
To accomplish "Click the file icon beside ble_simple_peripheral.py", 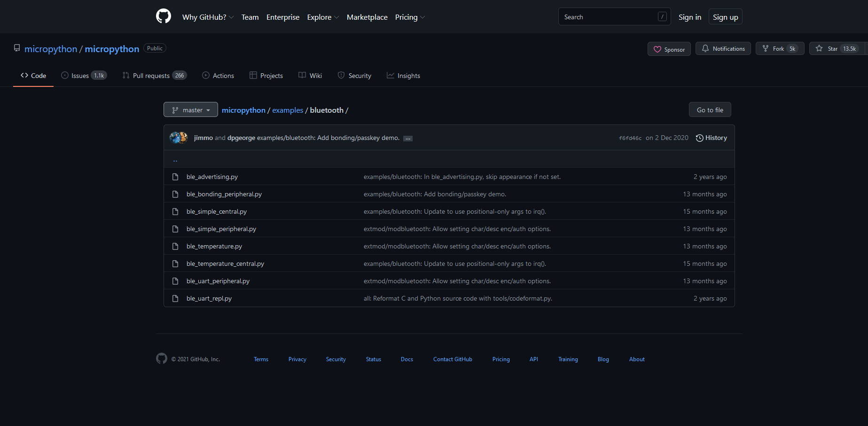I will click(x=175, y=229).
